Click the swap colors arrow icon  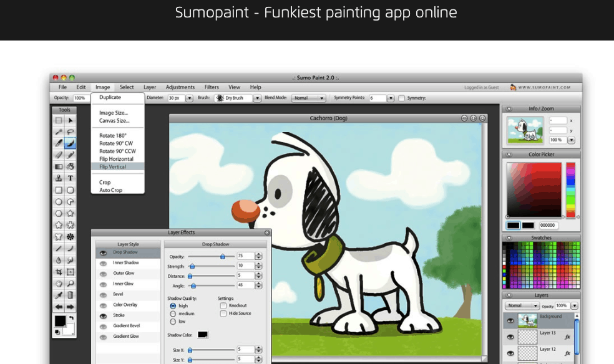(71, 318)
